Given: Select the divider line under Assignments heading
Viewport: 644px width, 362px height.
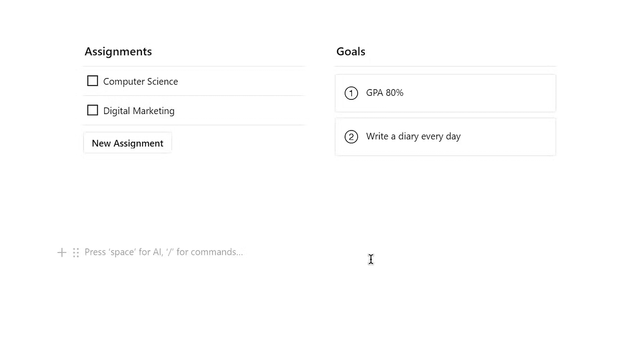Looking at the screenshot, I should 194,66.
